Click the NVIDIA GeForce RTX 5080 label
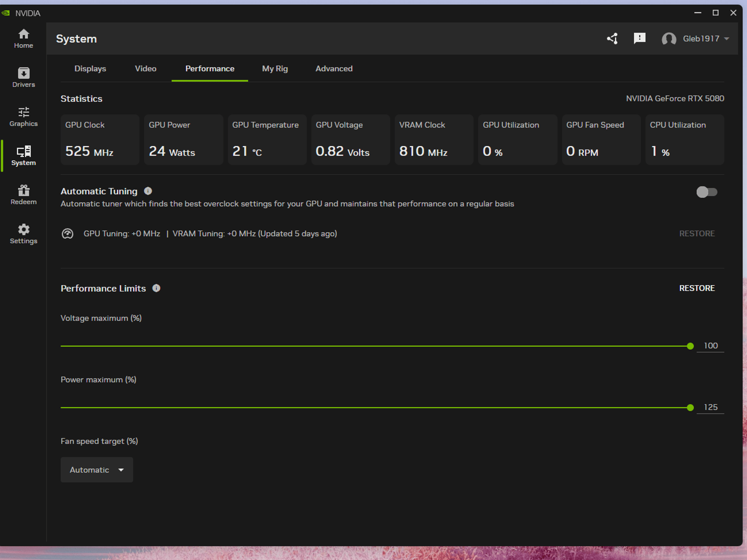Image resolution: width=747 pixels, height=560 pixels. tap(675, 98)
